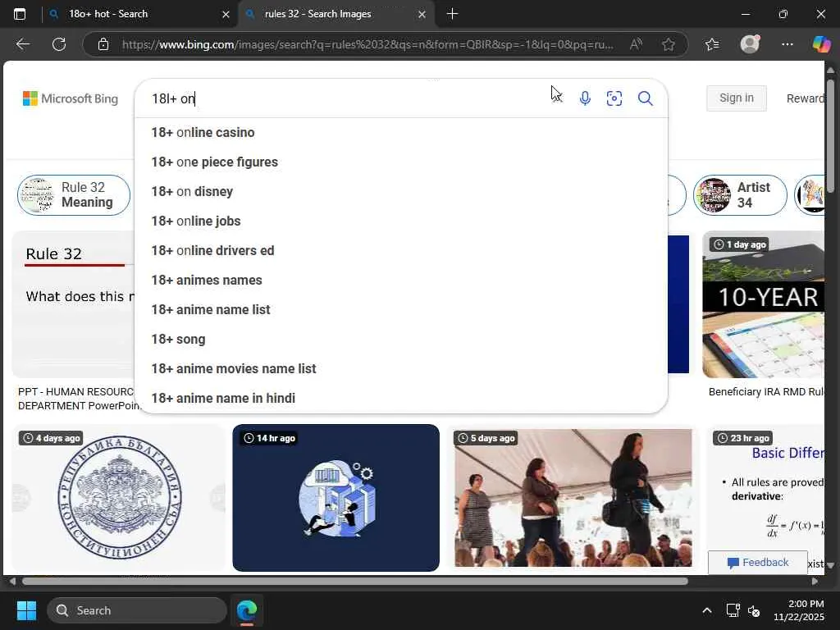
Task: Close the 'rules 32 - Search Images' tab
Action: pos(422,15)
